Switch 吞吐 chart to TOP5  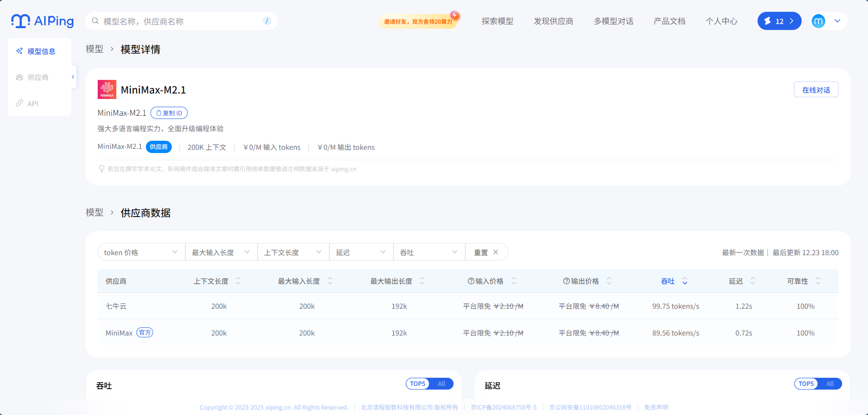(x=418, y=384)
